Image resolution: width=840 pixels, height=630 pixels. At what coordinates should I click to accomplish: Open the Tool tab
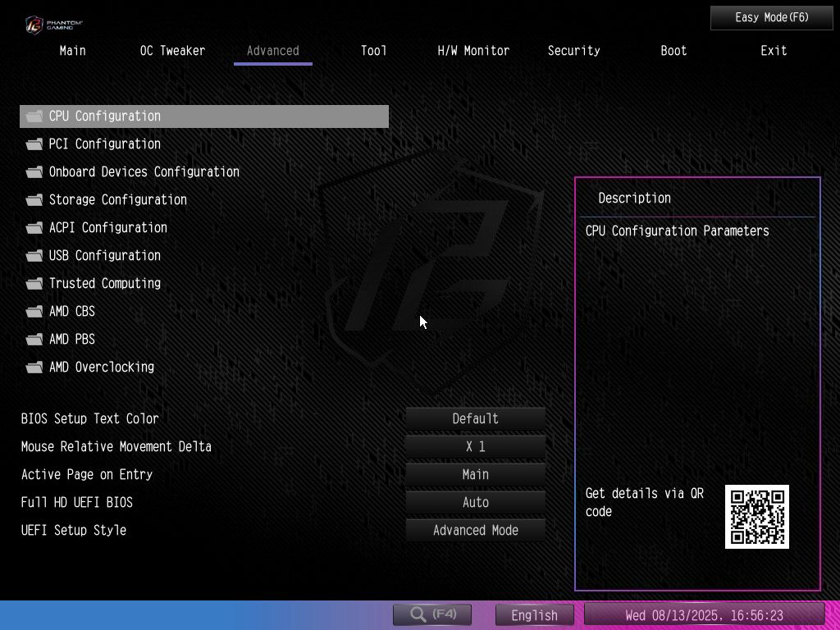pos(373,51)
